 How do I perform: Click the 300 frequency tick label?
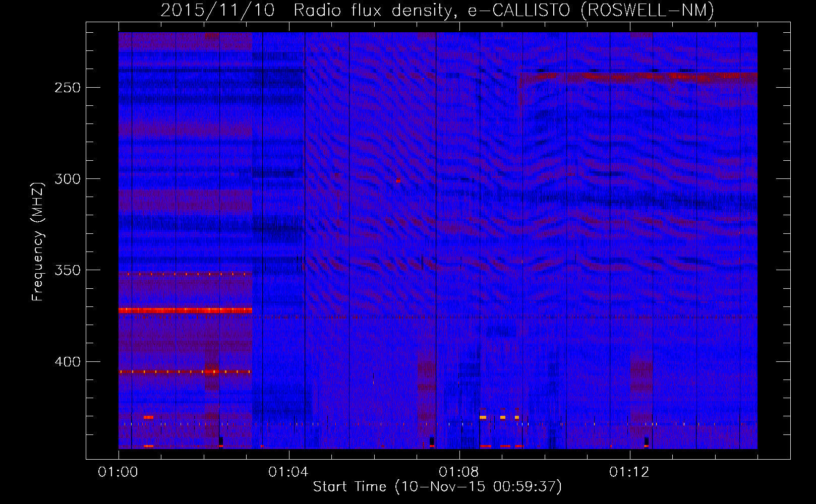pyautogui.click(x=68, y=179)
